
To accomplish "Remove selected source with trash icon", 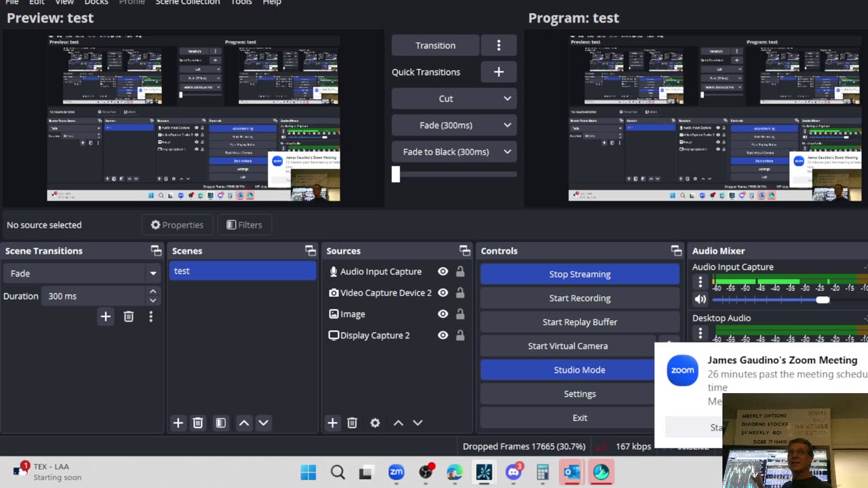I will pyautogui.click(x=352, y=423).
